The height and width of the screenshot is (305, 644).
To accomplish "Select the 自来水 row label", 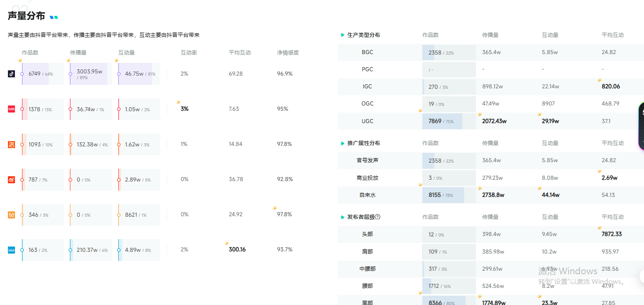I will pyautogui.click(x=367, y=195).
